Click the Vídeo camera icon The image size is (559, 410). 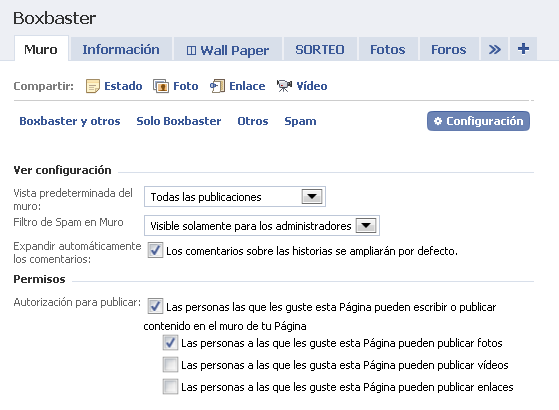284,86
